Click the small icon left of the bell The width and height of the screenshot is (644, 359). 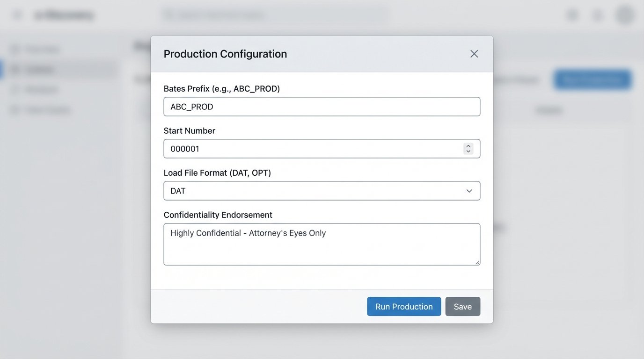[x=572, y=14]
